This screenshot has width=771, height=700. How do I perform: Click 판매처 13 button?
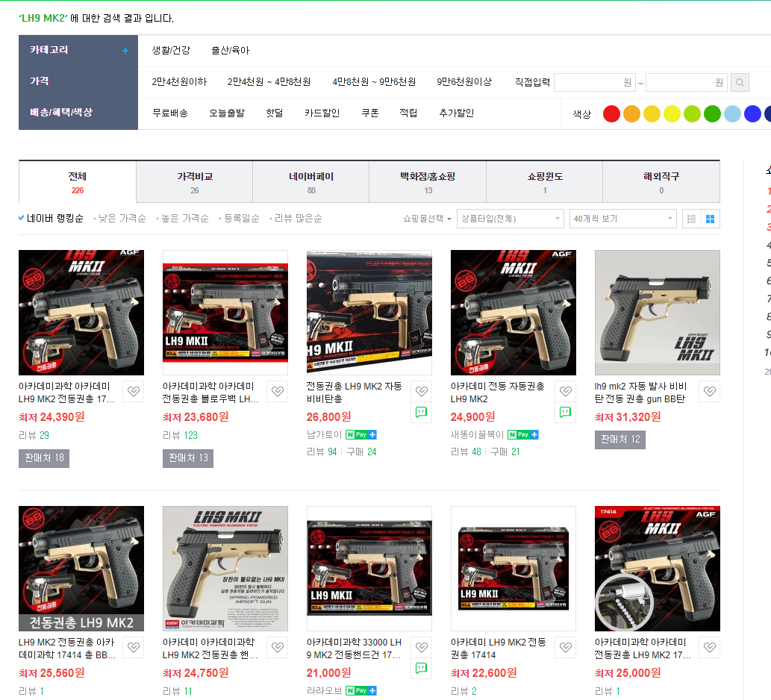pyautogui.click(x=188, y=458)
